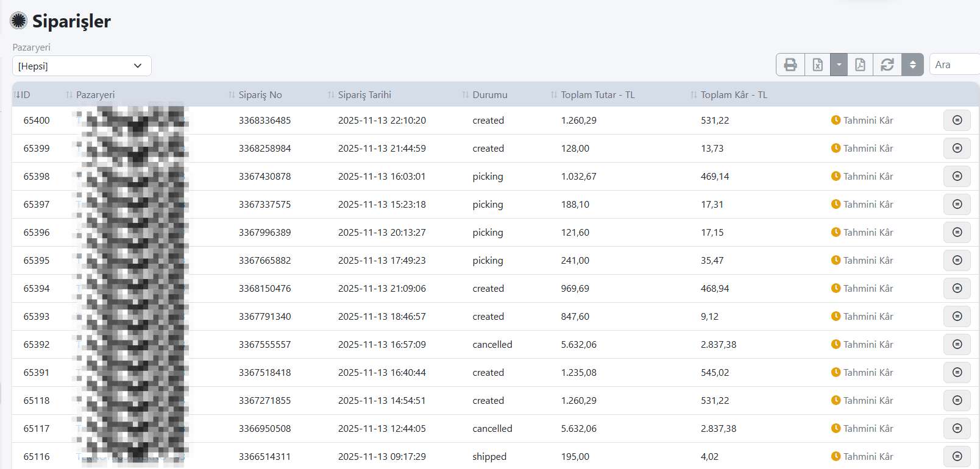This screenshot has width=980, height=469.
Task: Sort orders by Durumu header
Action: [x=489, y=95]
